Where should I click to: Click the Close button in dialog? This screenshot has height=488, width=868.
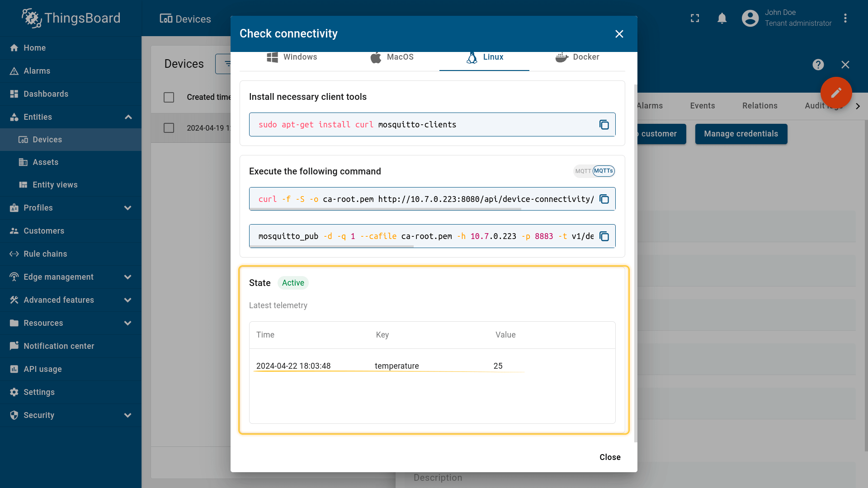click(609, 457)
